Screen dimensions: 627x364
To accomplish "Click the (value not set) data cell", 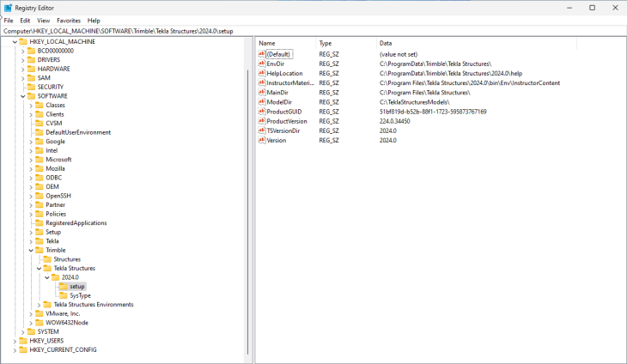I will 399,54.
